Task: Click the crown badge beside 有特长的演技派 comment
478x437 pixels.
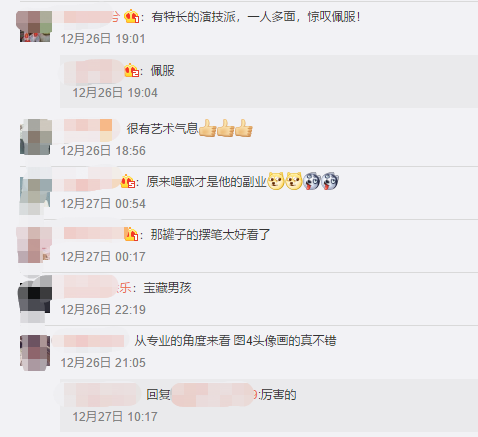Action: pyautogui.click(x=131, y=16)
